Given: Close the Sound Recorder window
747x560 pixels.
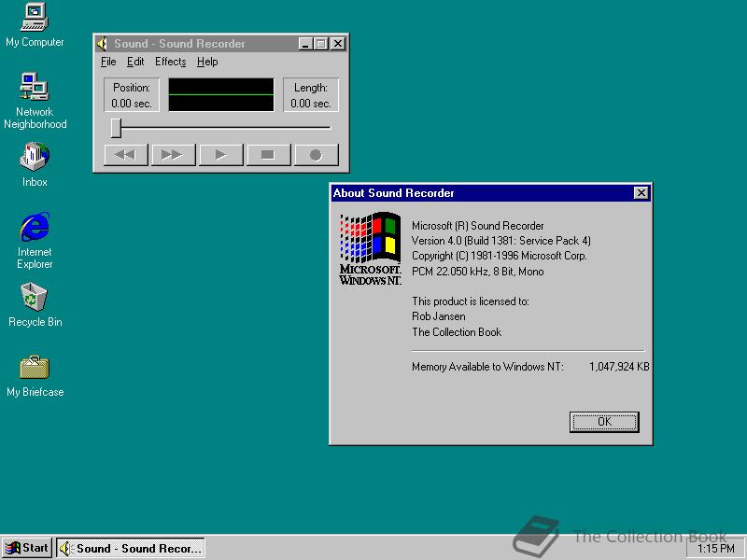Looking at the screenshot, I should pos(338,44).
